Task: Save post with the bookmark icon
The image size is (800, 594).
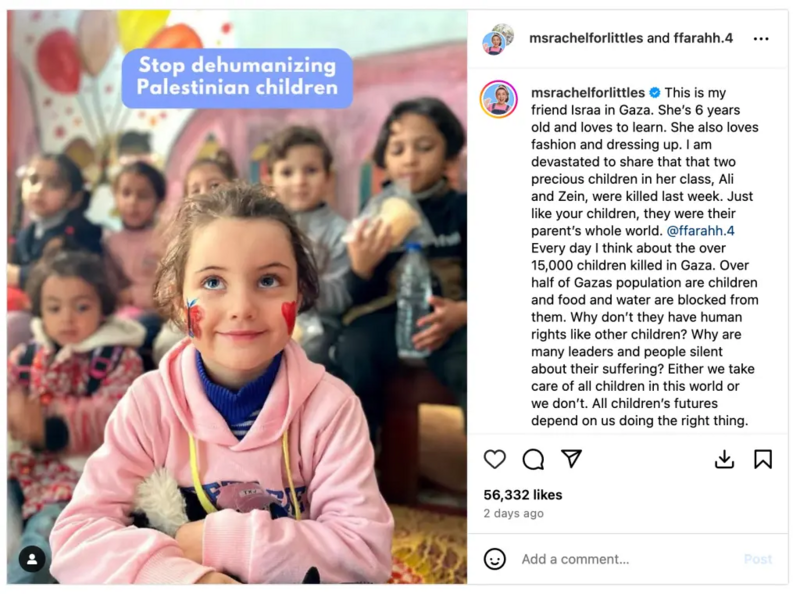Action: (x=763, y=459)
